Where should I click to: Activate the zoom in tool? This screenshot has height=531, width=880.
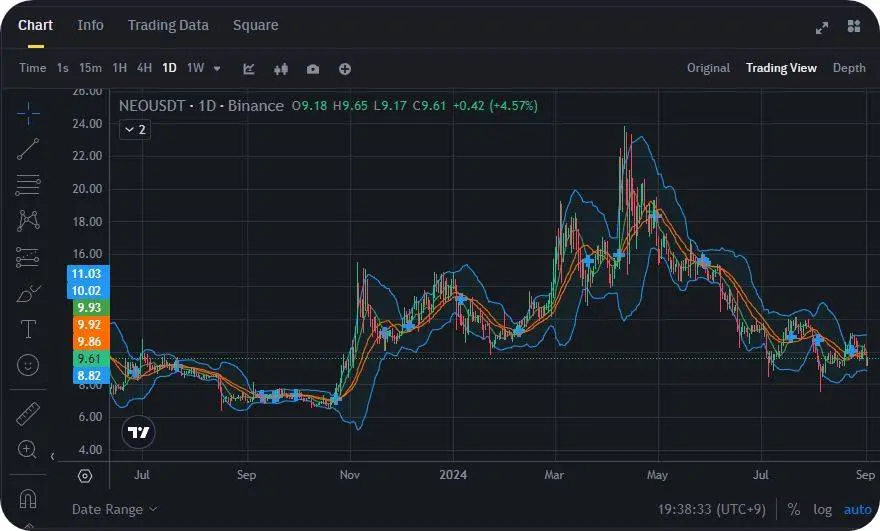pyautogui.click(x=28, y=449)
